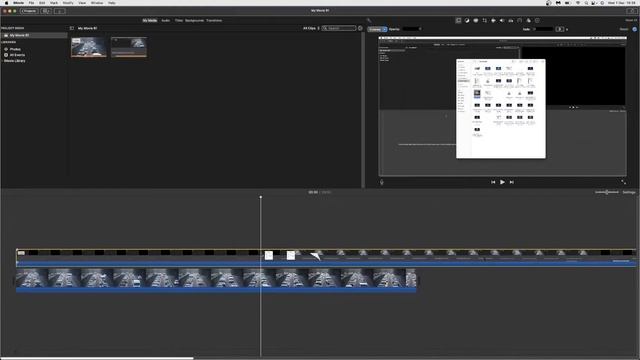Open the clip information icon

coord(537,20)
